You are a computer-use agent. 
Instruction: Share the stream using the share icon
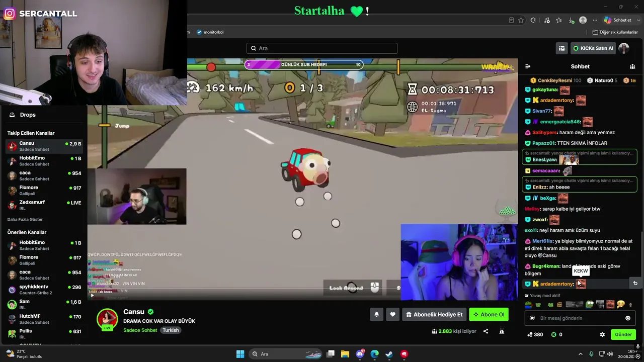click(486, 331)
